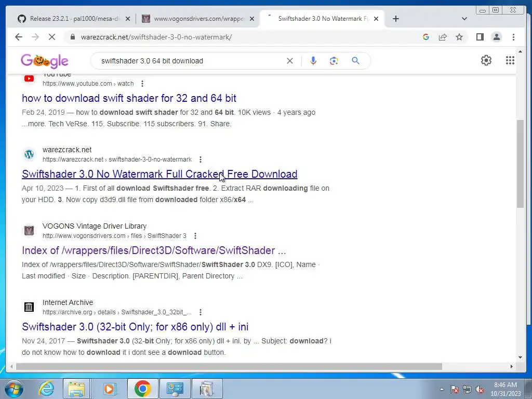The width and height of the screenshot is (532, 399).
Task: Click the http://www.vogonsdrivers.com breadcrumb text
Action: tap(114, 236)
